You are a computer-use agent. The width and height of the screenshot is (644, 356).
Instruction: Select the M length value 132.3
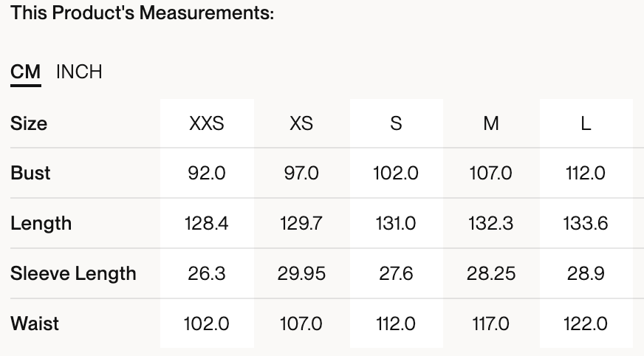tap(491, 223)
